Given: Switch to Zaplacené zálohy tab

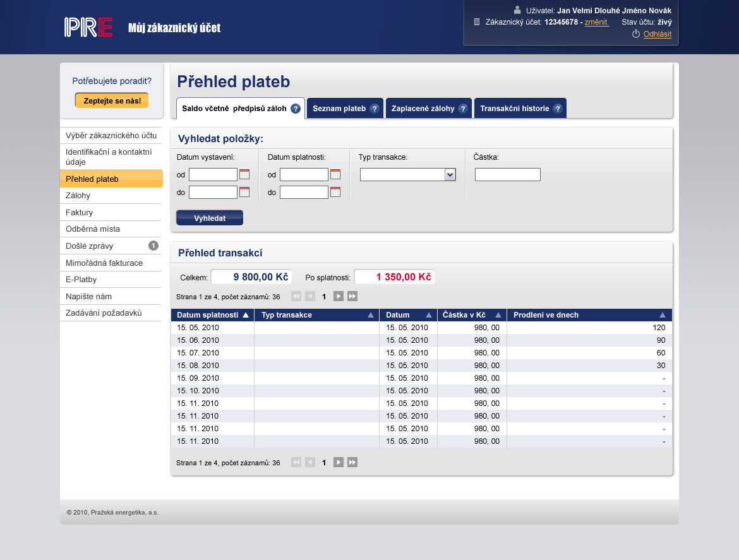Looking at the screenshot, I should pos(428,109).
